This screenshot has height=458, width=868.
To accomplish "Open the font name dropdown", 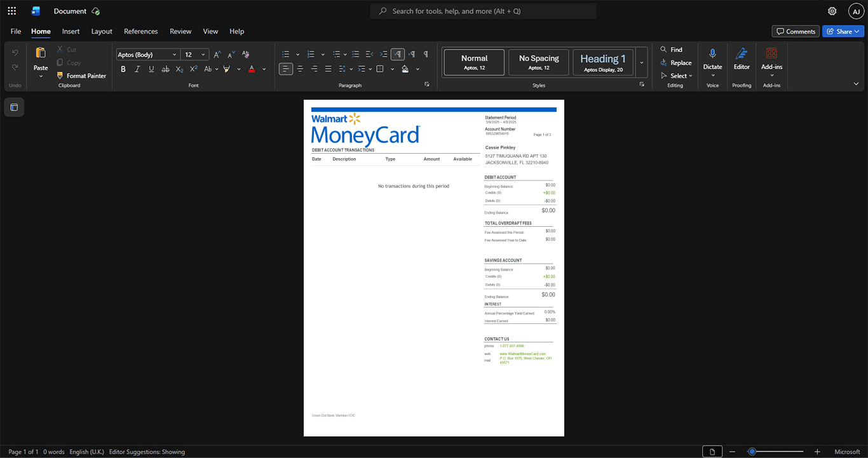I will pyautogui.click(x=175, y=55).
